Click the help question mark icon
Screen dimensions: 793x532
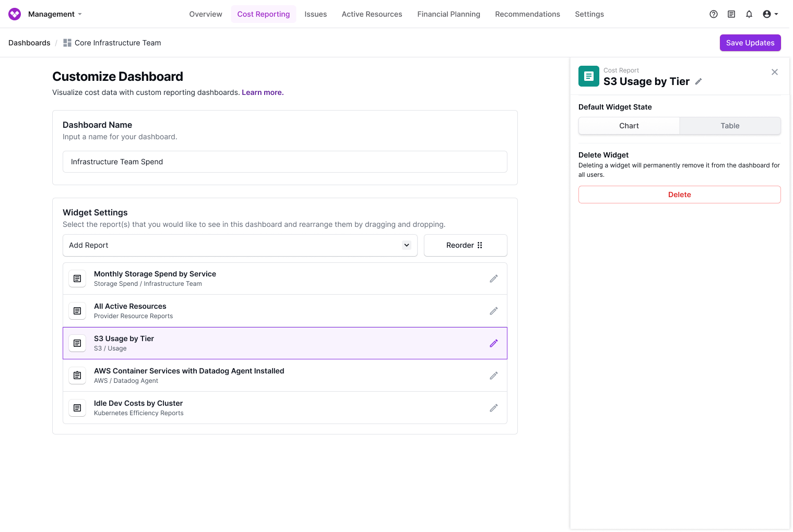point(713,14)
